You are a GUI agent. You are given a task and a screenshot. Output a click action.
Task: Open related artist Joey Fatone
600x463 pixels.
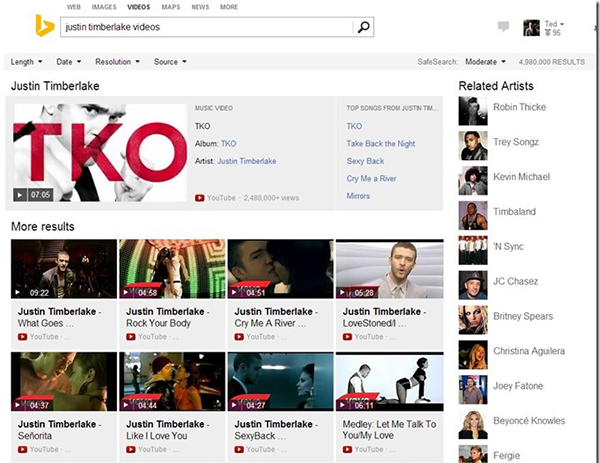click(518, 386)
